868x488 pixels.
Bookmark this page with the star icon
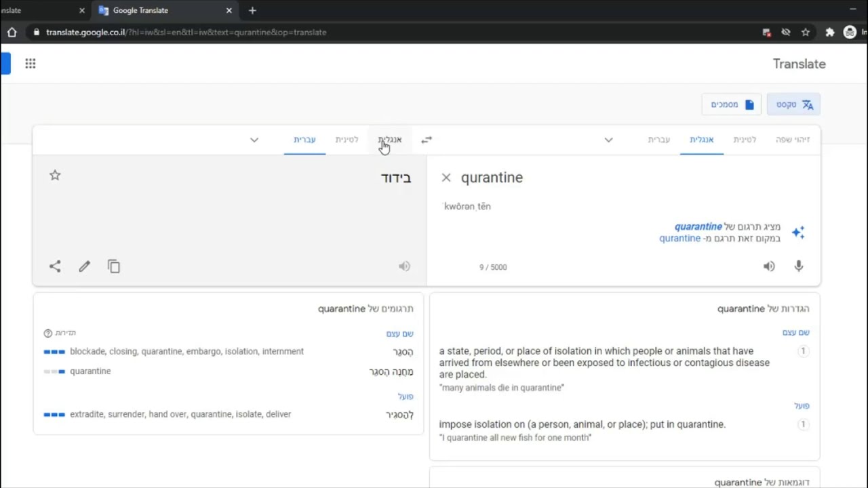806,32
